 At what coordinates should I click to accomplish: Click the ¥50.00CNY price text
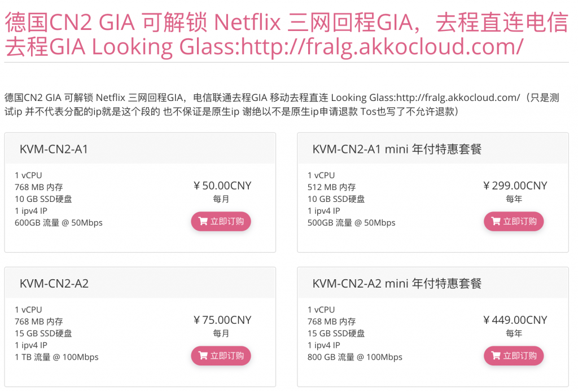click(x=222, y=186)
